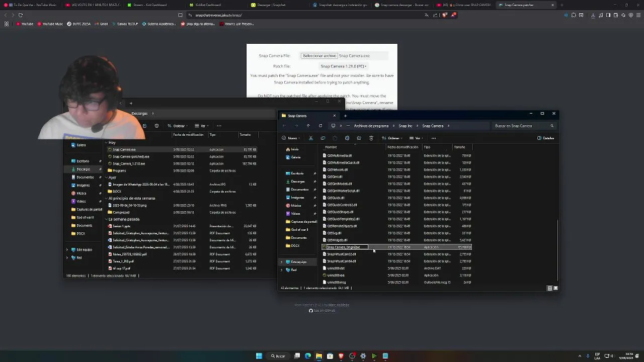Open the YouTube bookmark

25,24
